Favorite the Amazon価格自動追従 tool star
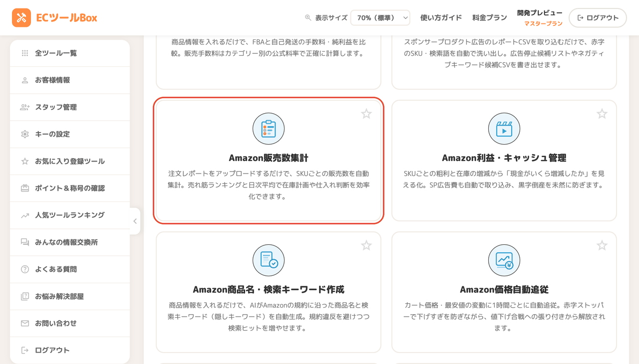This screenshot has height=364, width=639. coord(602,245)
